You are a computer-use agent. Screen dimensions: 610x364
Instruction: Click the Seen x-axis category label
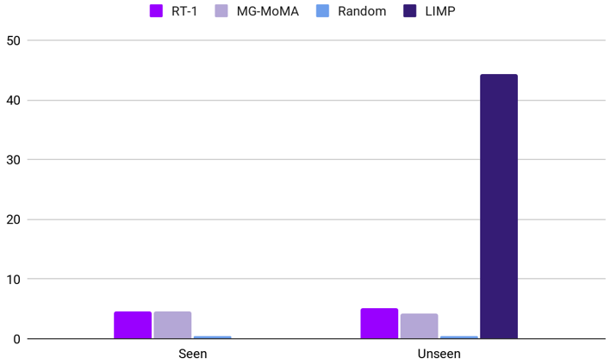point(192,353)
